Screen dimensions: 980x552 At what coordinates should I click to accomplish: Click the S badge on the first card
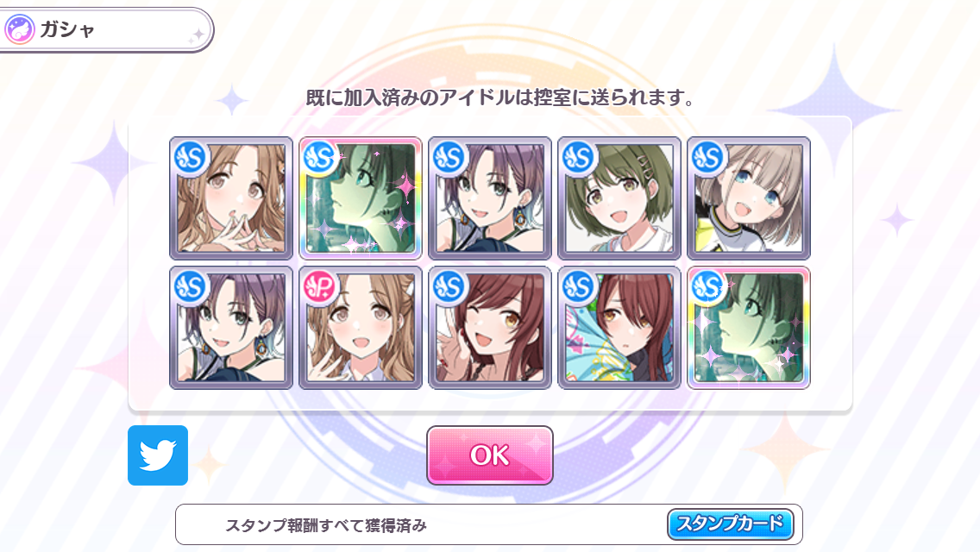pyautogui.click(x=190, y=158)
